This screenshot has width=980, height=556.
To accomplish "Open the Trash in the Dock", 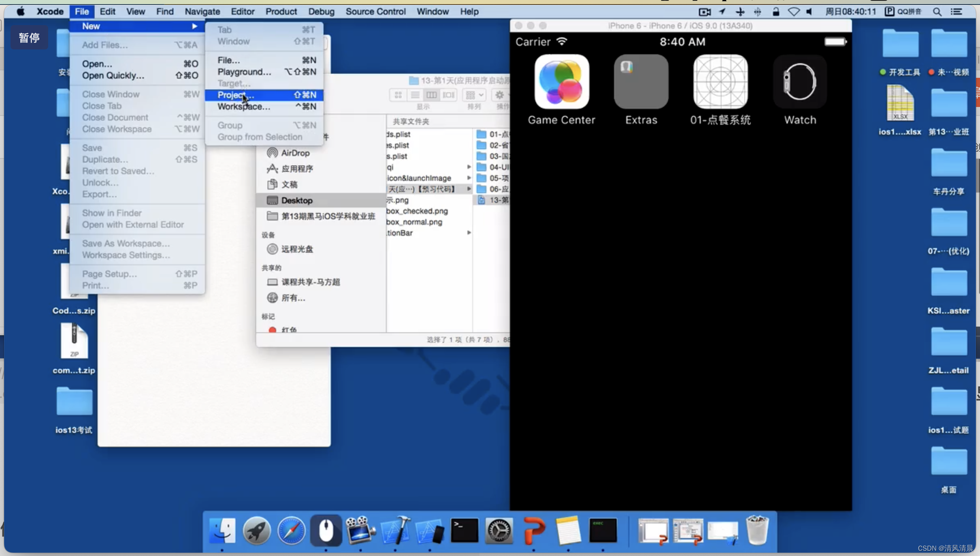I will 757,530.
